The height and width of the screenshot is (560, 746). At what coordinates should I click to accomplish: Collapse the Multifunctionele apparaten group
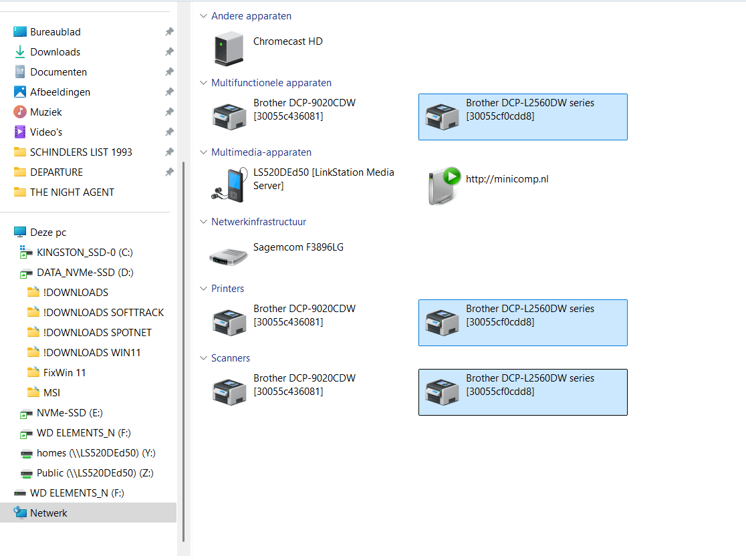pos(203,83)
